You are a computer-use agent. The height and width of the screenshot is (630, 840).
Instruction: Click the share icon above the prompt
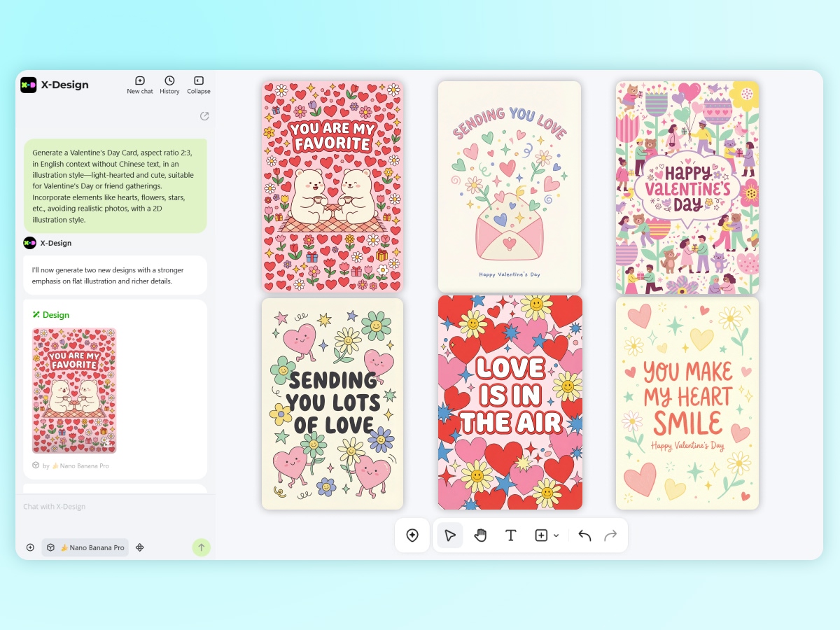click(204, 116)
